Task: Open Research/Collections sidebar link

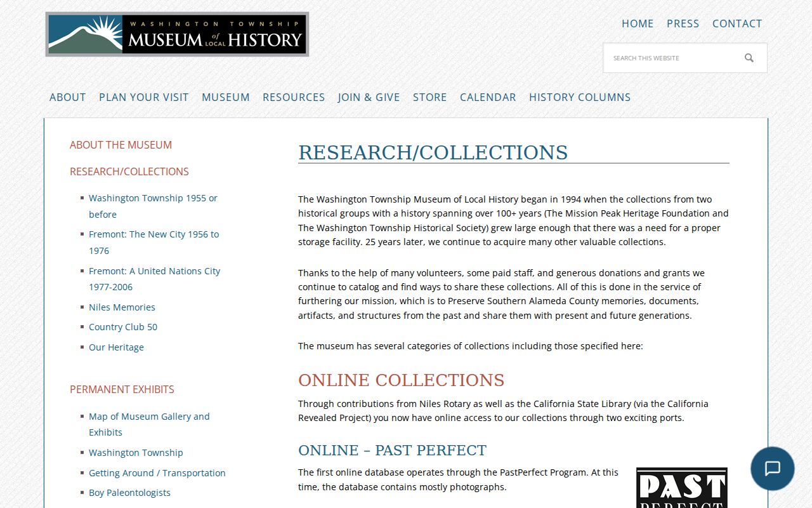Action: [129, 171]
